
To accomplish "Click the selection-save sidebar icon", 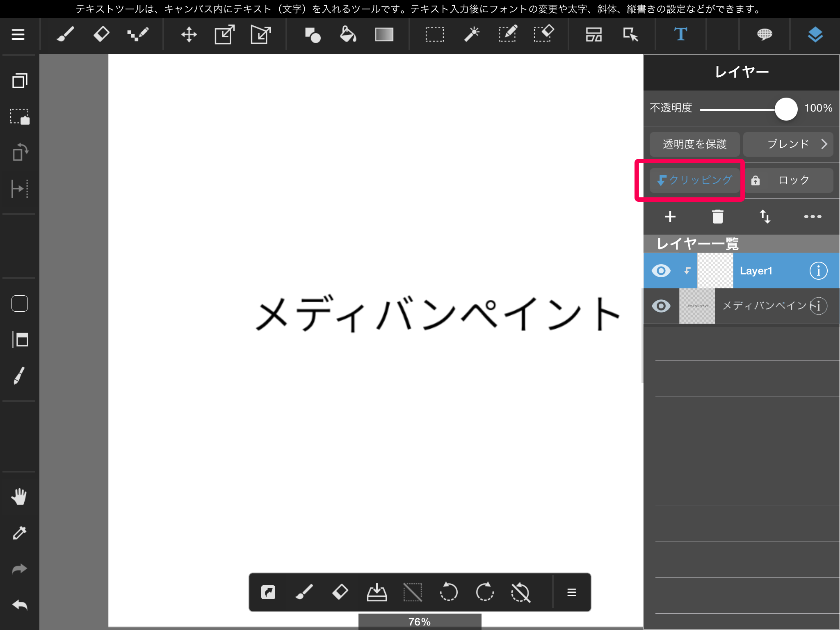I will pyautogui.click(x=20, y=116).
